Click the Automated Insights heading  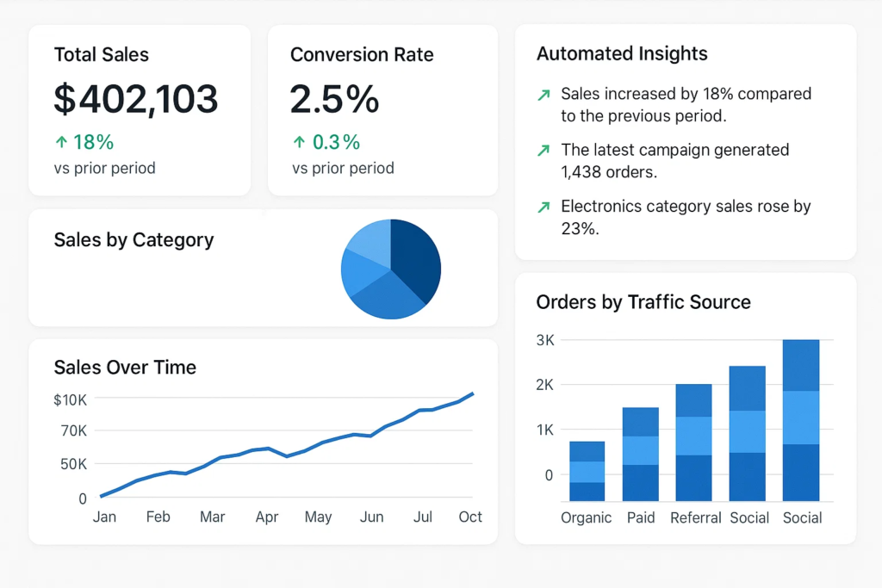(621, 53)
